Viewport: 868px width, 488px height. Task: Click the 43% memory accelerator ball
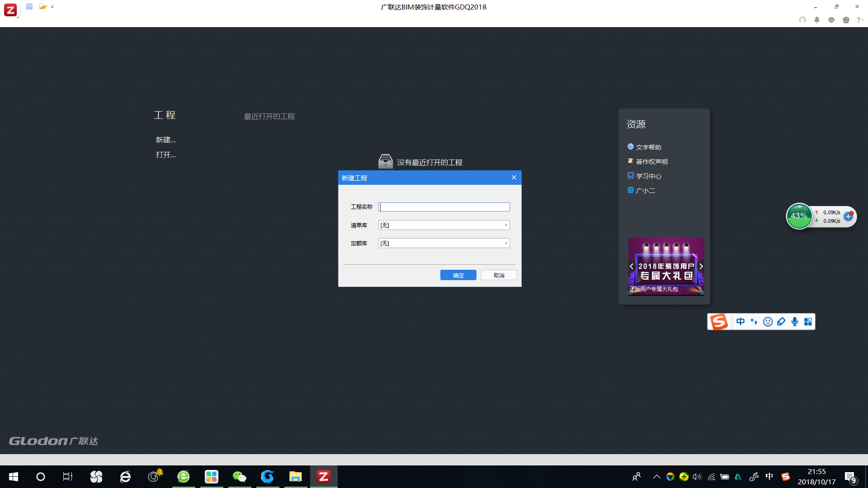tap(799, 216)
